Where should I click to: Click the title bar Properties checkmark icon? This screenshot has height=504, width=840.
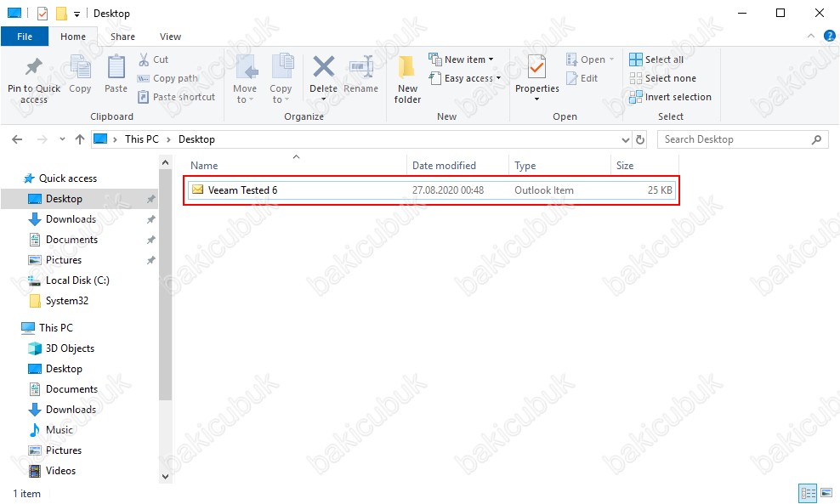click(x=43, y=14)
